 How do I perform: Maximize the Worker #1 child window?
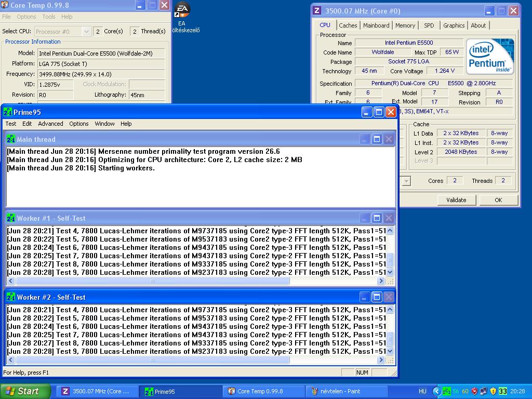coord(377,218)
